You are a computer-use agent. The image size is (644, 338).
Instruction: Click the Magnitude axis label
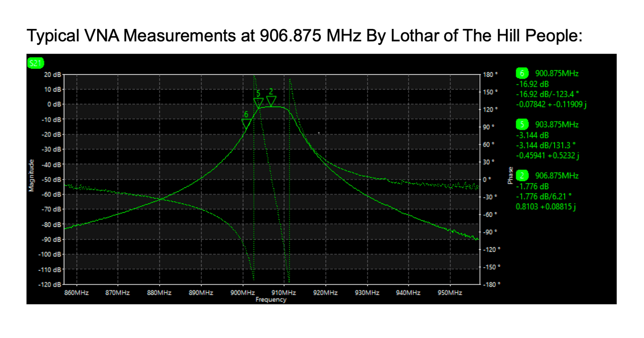(x=31, y=176)
